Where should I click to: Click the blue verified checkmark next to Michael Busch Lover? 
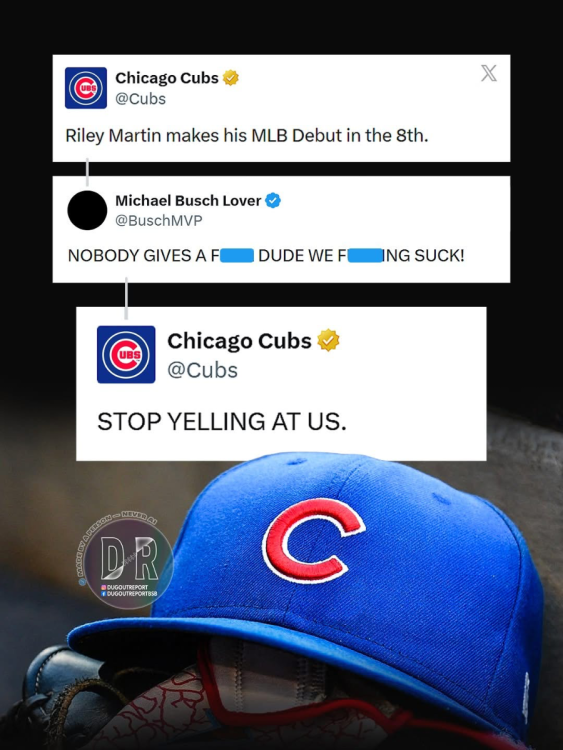(x=273, y=200)
